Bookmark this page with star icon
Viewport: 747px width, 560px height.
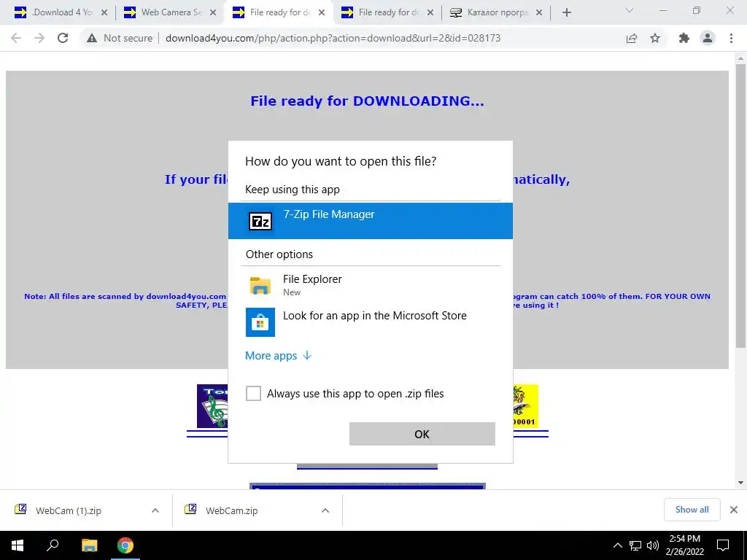click(x=655, y=38)
